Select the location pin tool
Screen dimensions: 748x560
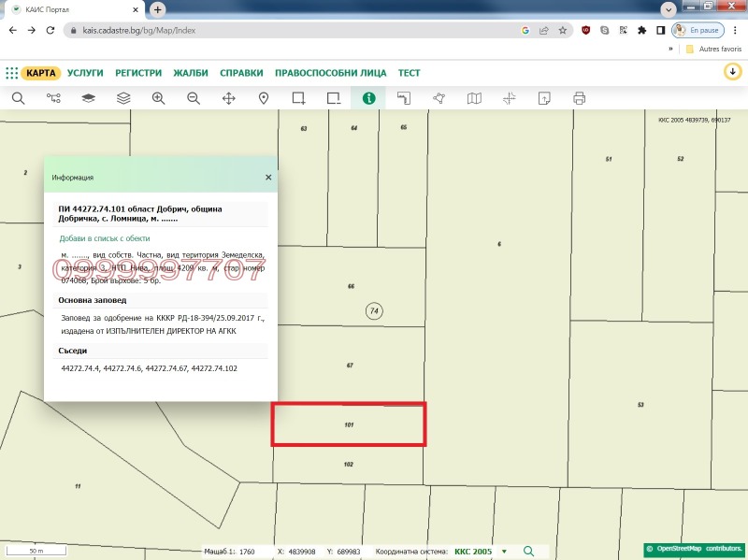coord(264,98)
